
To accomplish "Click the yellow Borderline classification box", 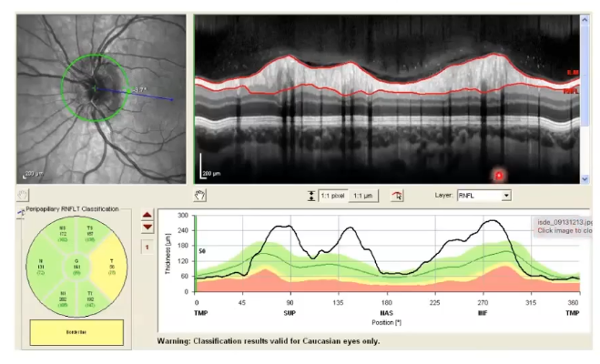I will pos(76,332).
